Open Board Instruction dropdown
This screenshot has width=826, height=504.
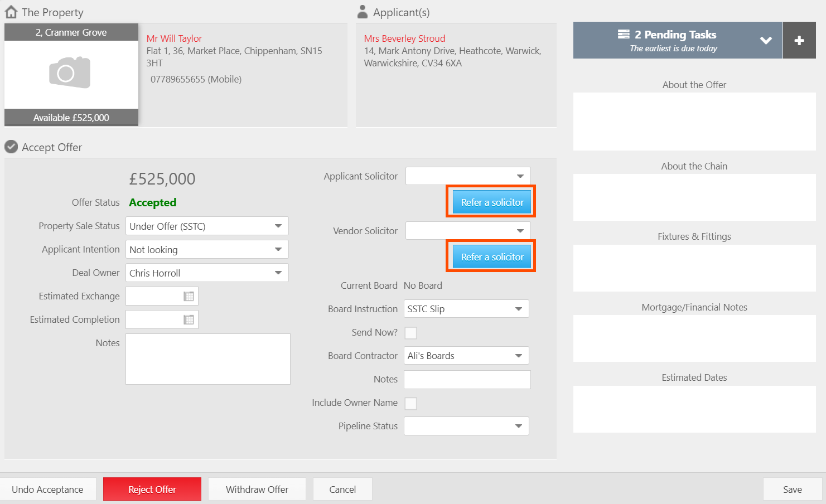[x=466, y=309]
